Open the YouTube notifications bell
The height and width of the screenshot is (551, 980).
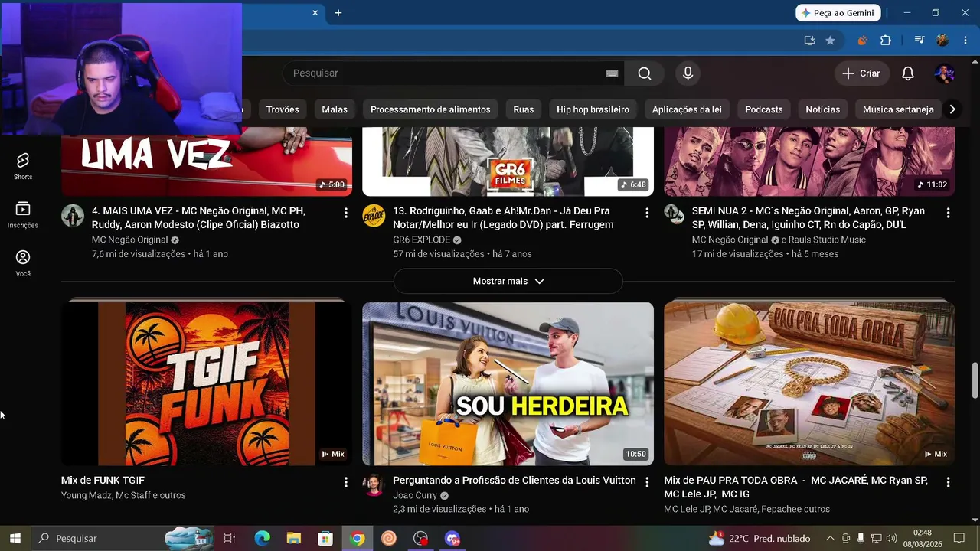pyautogui.click(x=907, y=73)
